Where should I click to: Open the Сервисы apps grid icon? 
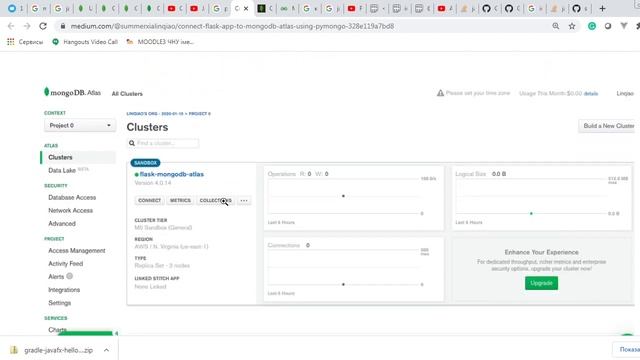click(x=11, y=42)
